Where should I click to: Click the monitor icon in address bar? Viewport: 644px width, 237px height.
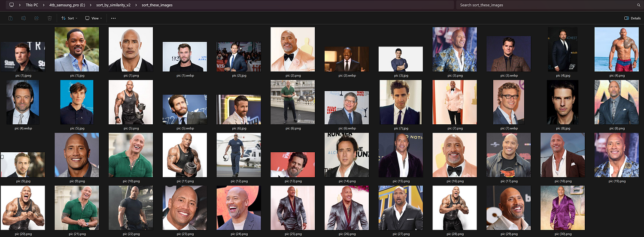click(x=11, y=5)
